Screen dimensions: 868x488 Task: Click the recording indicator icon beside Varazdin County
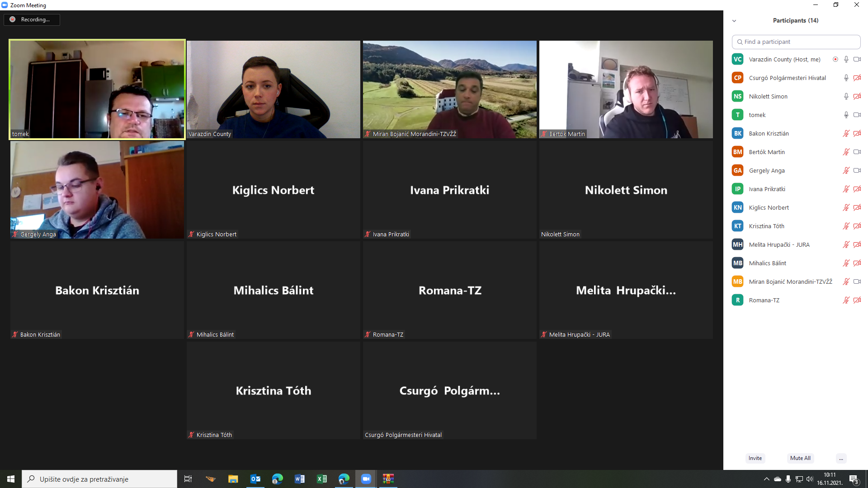click(835, 59)
